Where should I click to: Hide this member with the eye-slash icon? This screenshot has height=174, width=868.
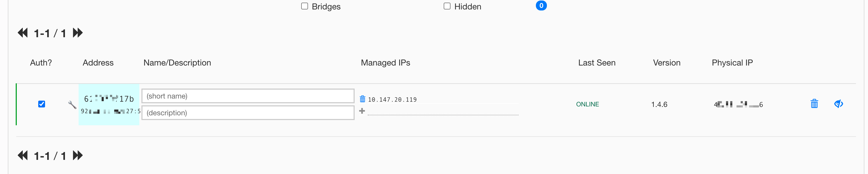(838, 104)
